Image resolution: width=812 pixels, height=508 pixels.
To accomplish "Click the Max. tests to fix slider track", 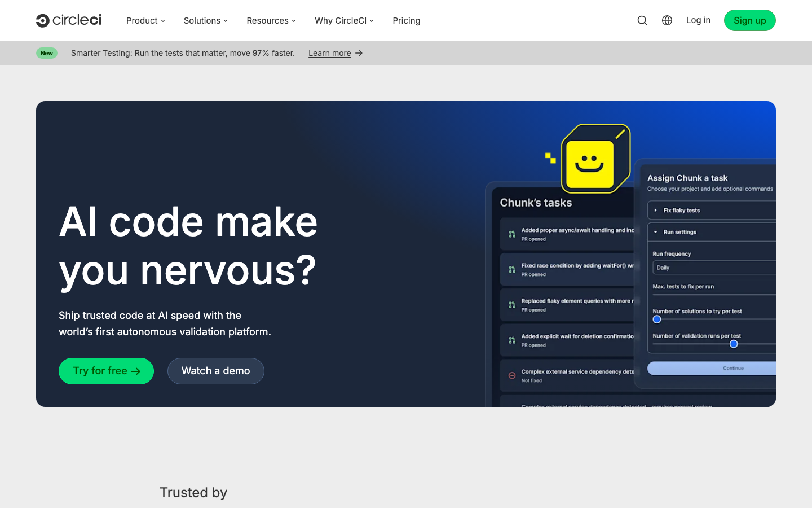I will tap(714, 295).
